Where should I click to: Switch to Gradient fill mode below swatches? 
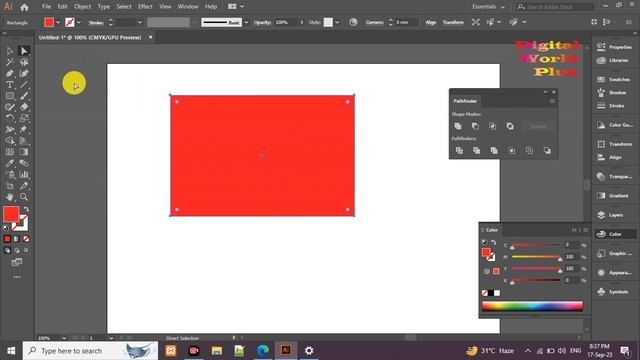tap(17, 239)
